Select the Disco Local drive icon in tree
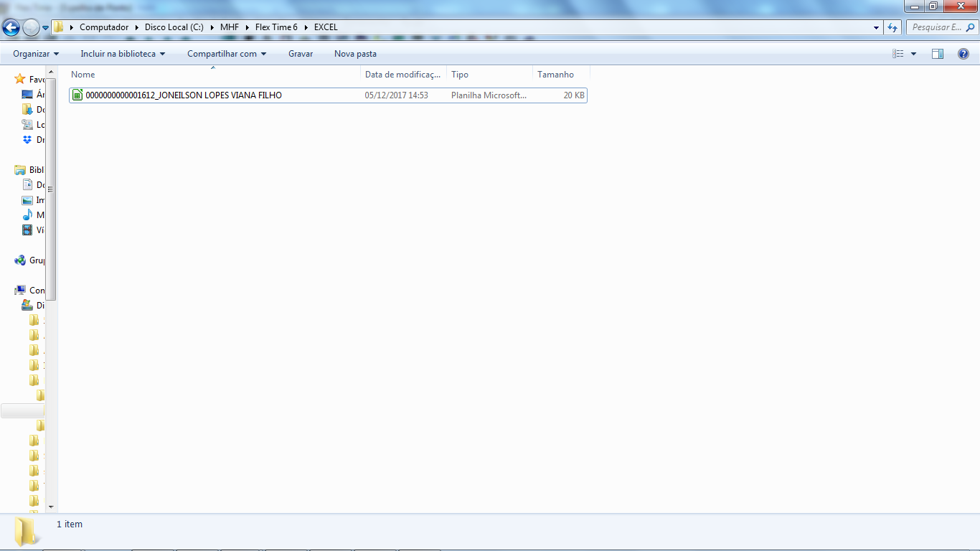This screenshot has height=551, width=980. [27, 306]
